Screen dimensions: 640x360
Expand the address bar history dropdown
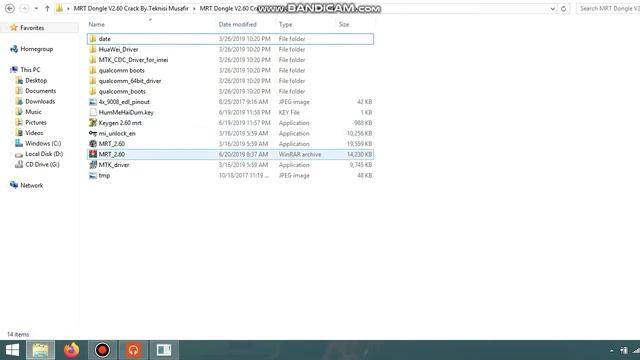552,9
